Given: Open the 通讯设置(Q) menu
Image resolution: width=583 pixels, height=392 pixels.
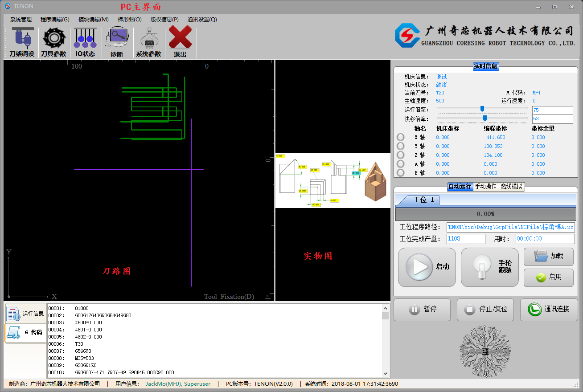Looking at the screenshot, I should (202, 20).
